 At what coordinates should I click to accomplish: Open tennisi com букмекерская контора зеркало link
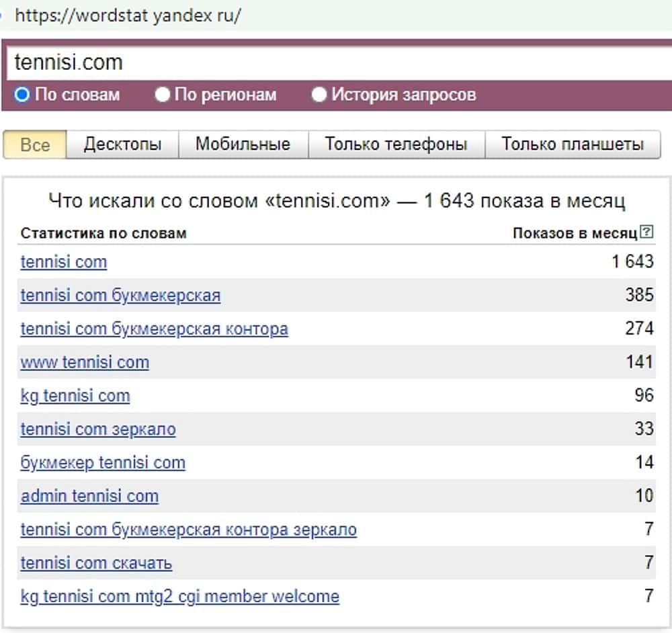189,530
